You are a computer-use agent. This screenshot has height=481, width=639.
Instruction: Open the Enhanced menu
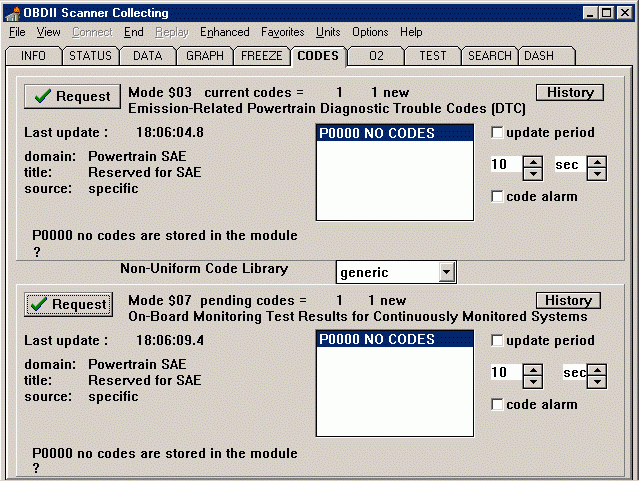point(225,32)
